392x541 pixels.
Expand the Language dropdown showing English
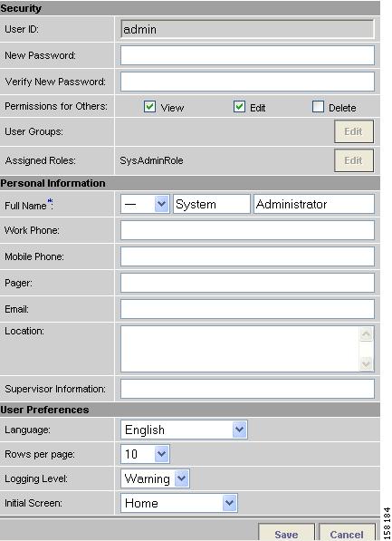184,430
